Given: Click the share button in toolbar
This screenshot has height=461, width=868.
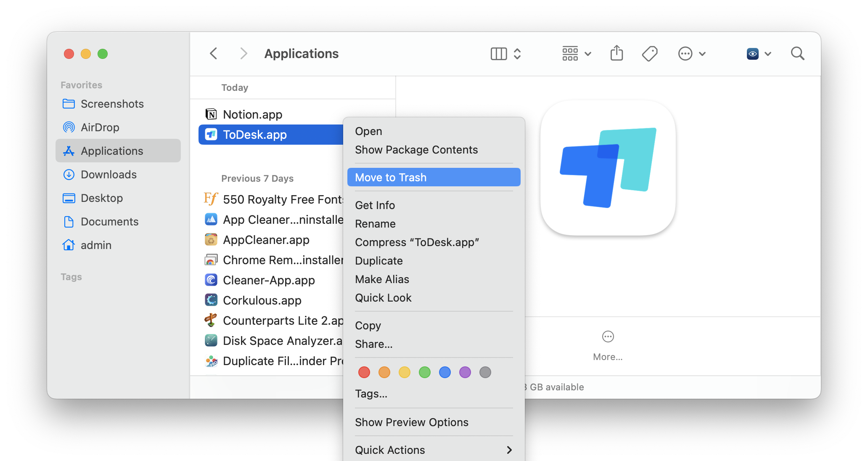Looking at the screenshot, I should click(617, 53).
